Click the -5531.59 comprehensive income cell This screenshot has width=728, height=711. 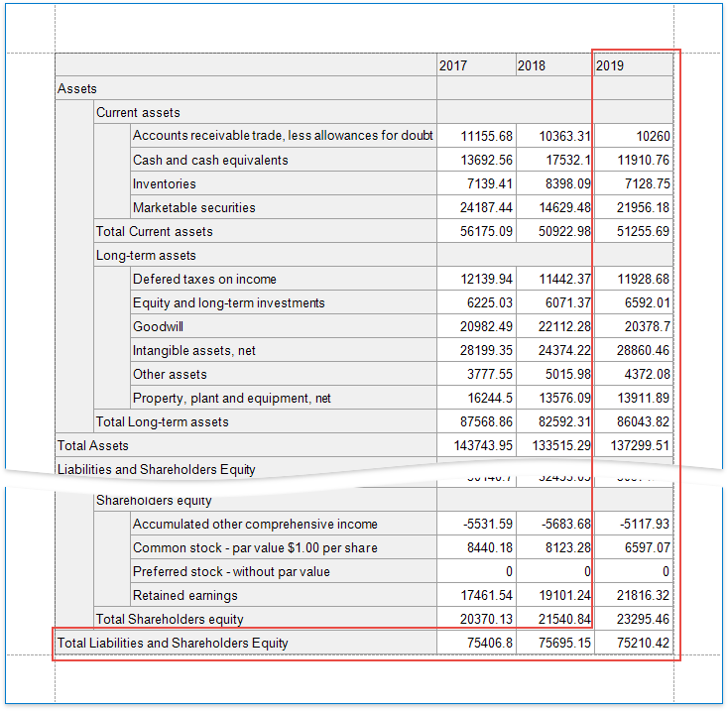pos(475,525)
